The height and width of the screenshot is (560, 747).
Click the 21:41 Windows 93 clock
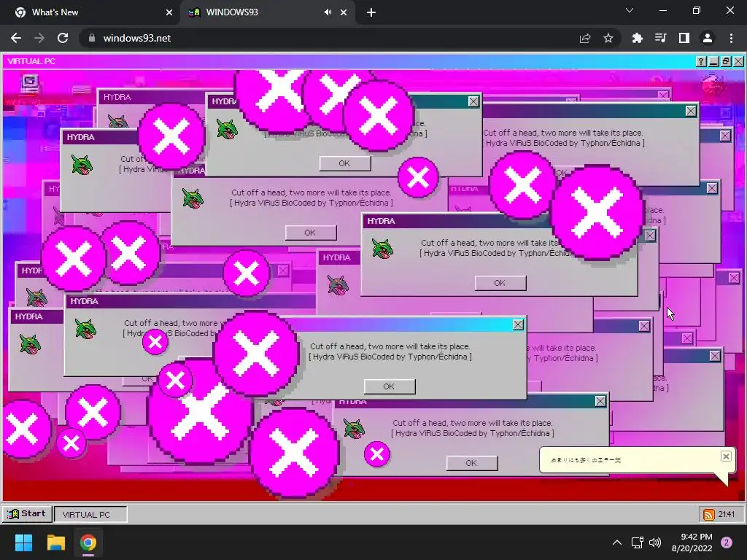[x=727, y=514]
